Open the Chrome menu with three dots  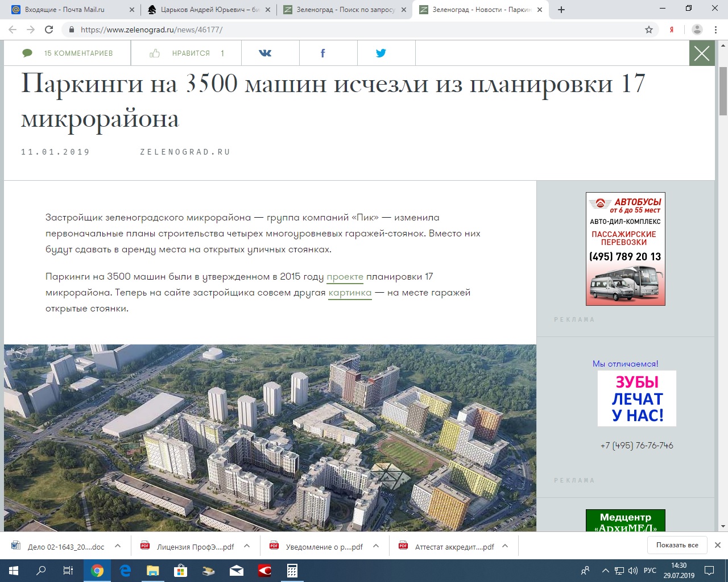click(x=715, y=30)
